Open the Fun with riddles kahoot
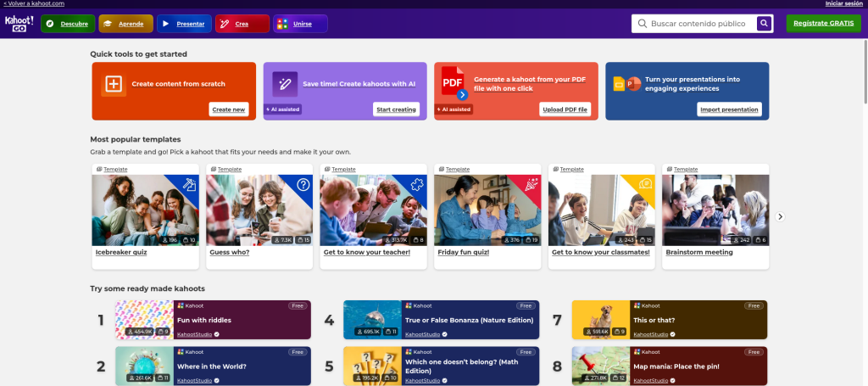 (204, 320)
